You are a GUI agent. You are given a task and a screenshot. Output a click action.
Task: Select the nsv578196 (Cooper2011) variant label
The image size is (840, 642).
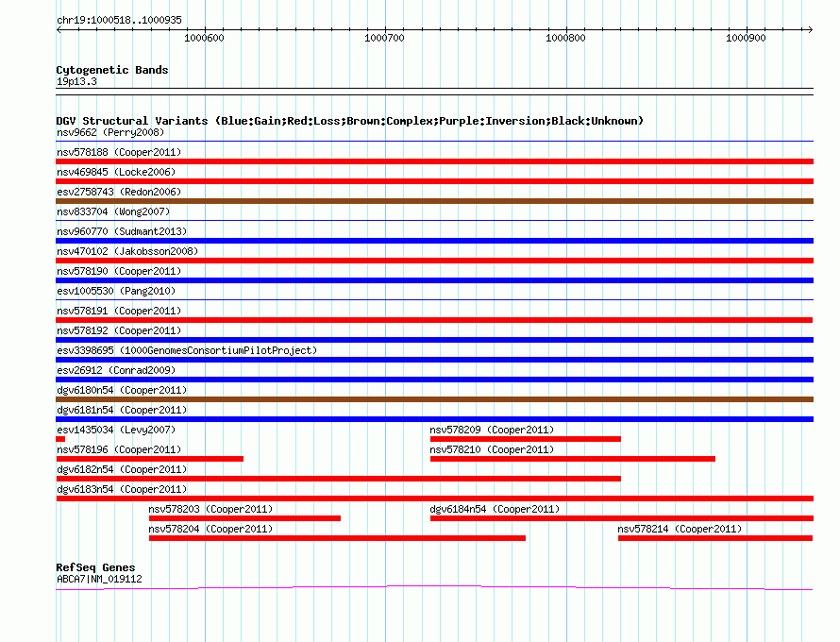click(x=119, y=449)
